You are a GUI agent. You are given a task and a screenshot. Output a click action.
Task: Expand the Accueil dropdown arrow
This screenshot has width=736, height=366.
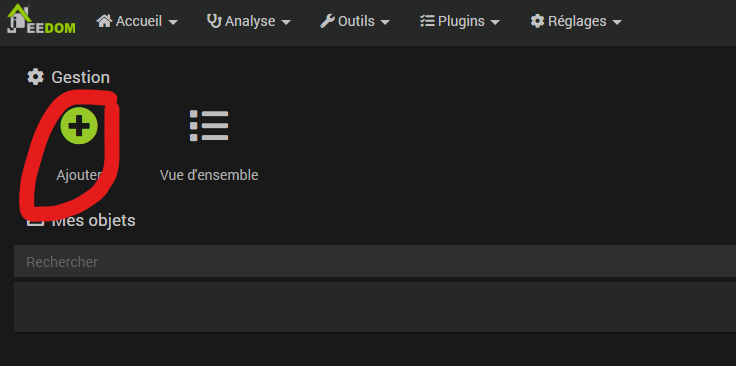(x=173, y=23)
